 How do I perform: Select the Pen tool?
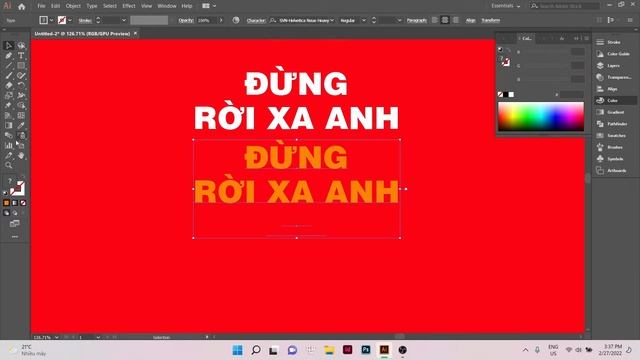[9, 56]
